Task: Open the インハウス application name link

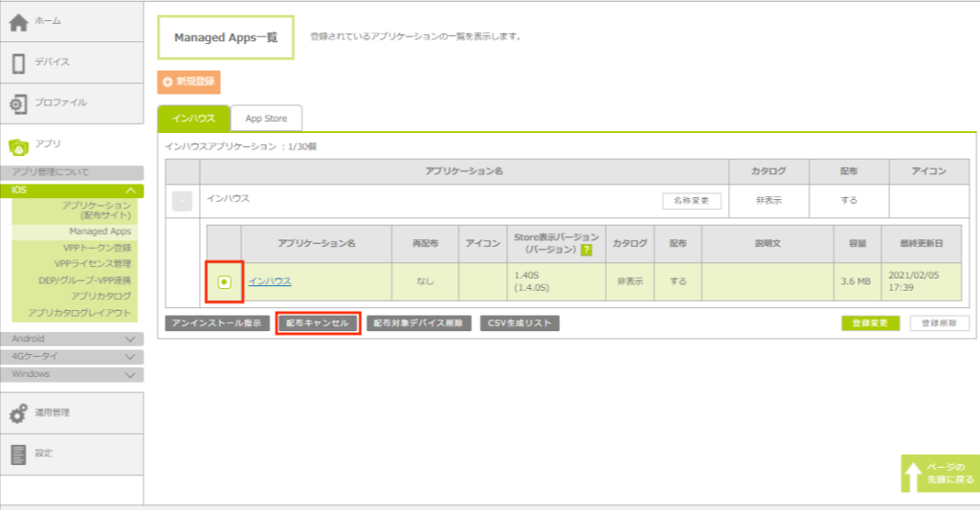Action: click(270, 281)
